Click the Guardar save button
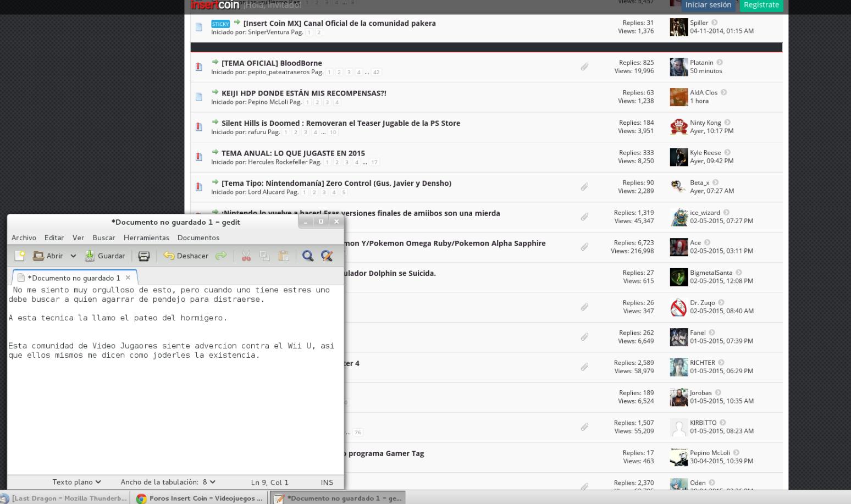This screenshot has width=851, height=504. tap(105, 256)
